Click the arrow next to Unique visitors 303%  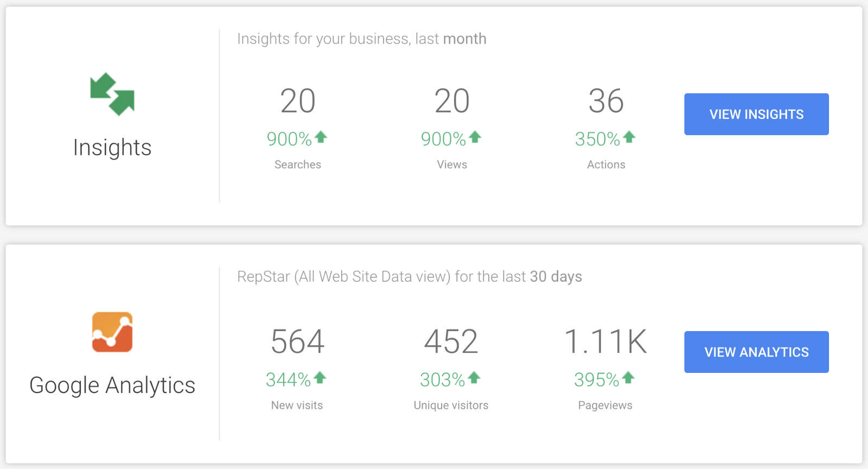[474, 377]
